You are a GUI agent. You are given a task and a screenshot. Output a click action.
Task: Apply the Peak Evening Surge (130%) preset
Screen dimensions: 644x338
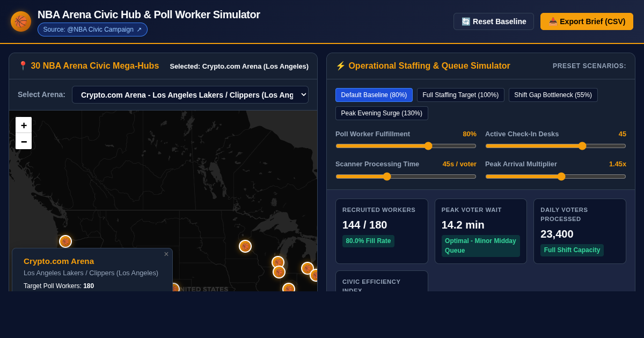point(382,113)
